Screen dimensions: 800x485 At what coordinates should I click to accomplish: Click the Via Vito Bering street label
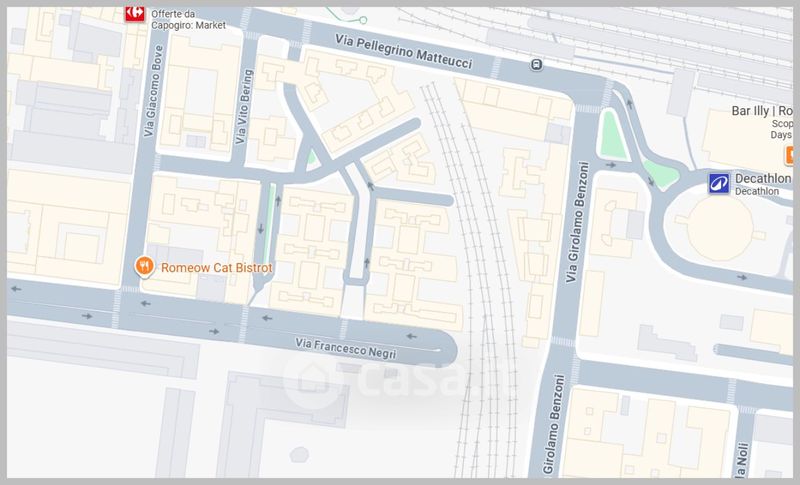[239, 117]
